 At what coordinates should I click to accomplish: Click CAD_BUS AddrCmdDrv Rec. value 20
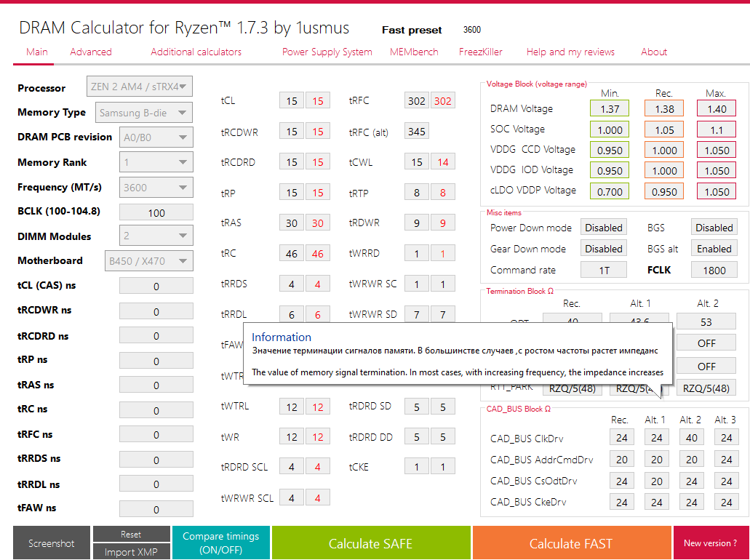pyautogui.click(x=622, y=459)
